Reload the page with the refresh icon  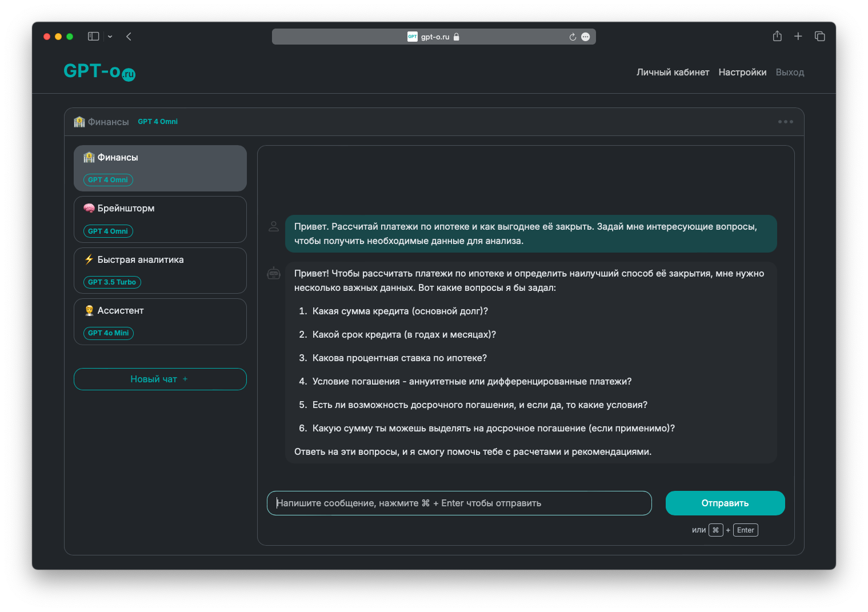click(x=573, y=37)
